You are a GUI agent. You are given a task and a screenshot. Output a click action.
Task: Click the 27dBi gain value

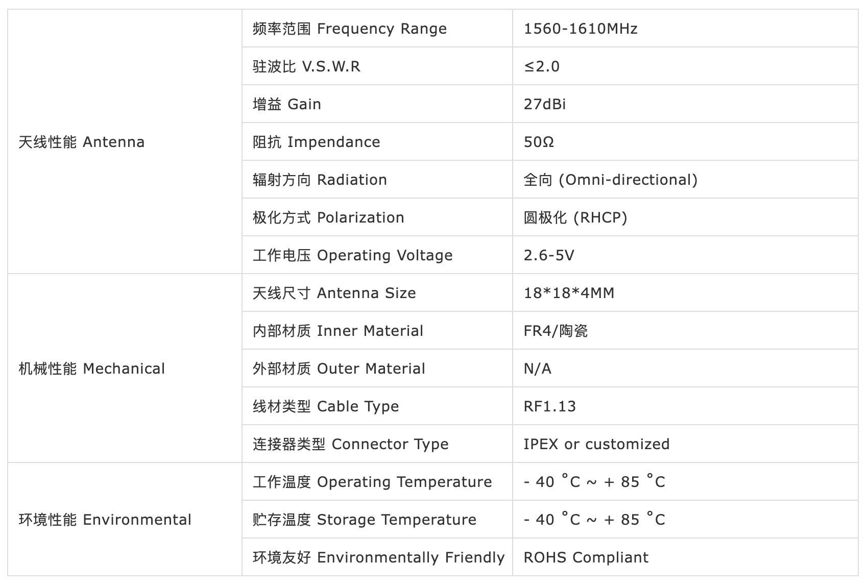(545, 104)
